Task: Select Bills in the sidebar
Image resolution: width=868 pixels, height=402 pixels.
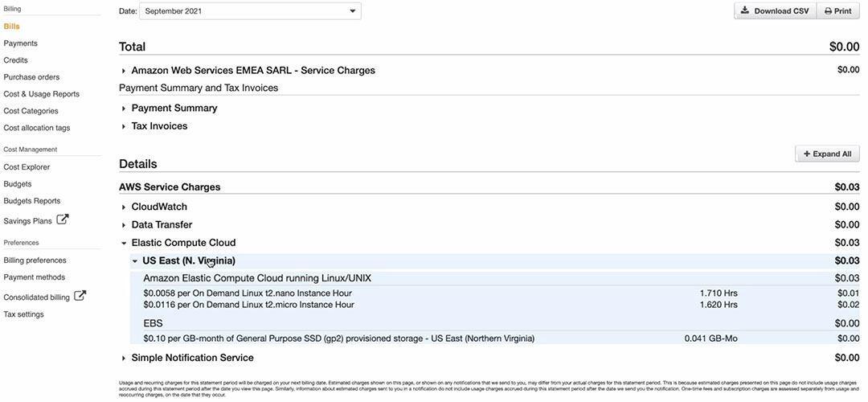Action: (x=11, y=27)
